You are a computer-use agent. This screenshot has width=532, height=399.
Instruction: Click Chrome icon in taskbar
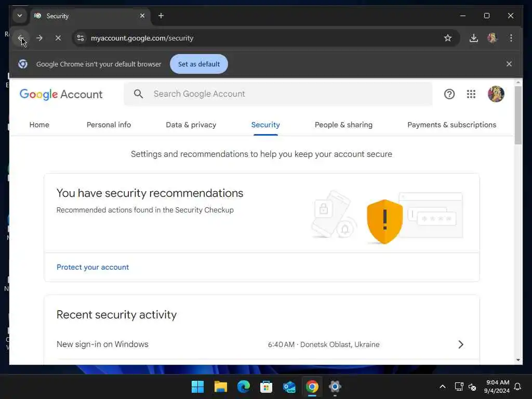point(312,387)
